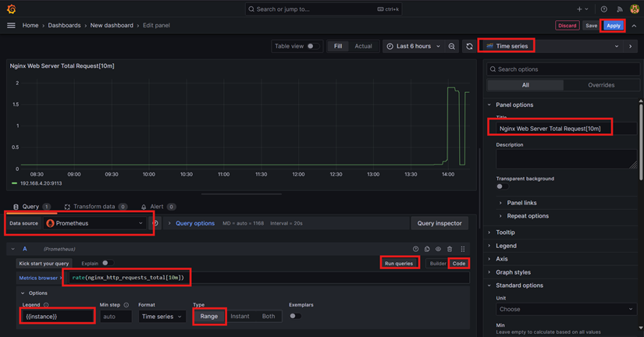This screenshot has width=644, height=337.
Task: Expand the Legend options section
Action: click(x=506, y=246)
